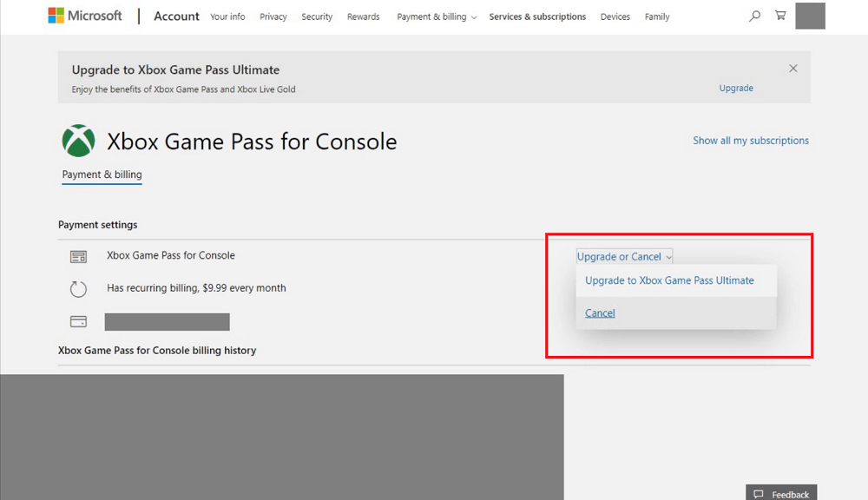The image size is (868, 500).
Task: Click the subscription card icon beside Xbox Game Pass for Console
Action: click(79, 256)
